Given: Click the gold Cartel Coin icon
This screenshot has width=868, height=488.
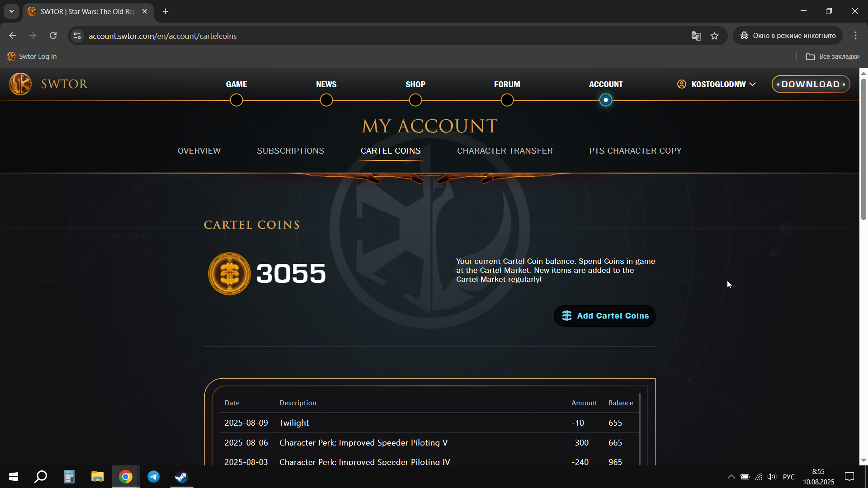Looking at the screenshot, I should click(229, 274).
